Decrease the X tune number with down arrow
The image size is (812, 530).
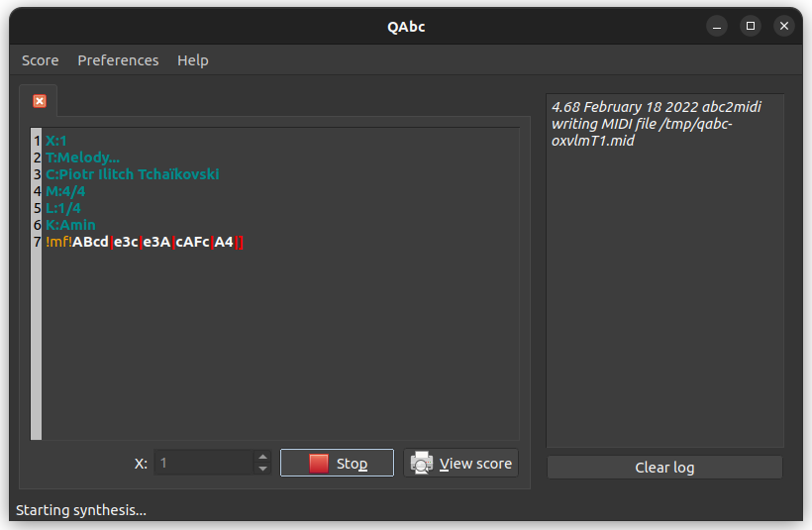262,469
